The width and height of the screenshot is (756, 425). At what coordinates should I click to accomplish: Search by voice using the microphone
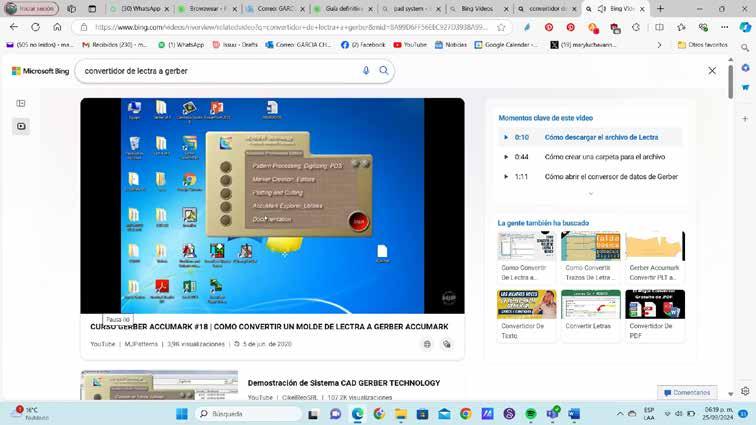pos(366,71)
